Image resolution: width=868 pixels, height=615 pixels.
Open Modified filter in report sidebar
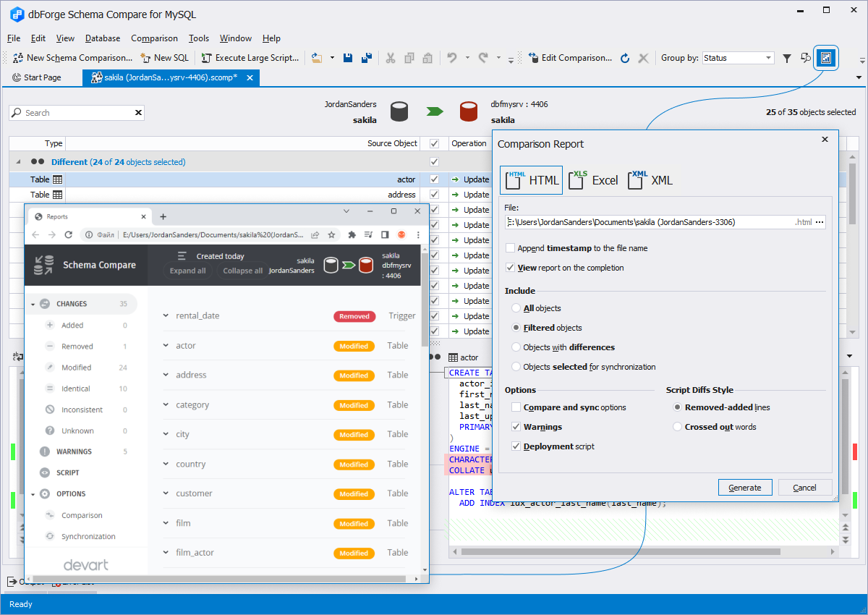pos(77,368)
